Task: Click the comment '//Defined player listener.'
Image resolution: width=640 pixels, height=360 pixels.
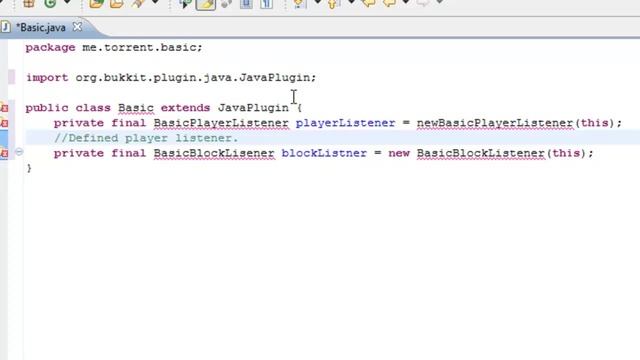Action: pos(146,138)
